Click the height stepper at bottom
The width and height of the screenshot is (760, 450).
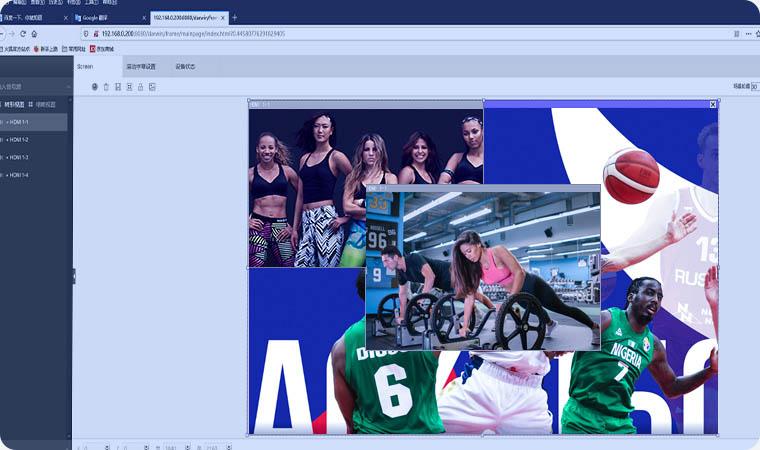[x=229, y=447]
